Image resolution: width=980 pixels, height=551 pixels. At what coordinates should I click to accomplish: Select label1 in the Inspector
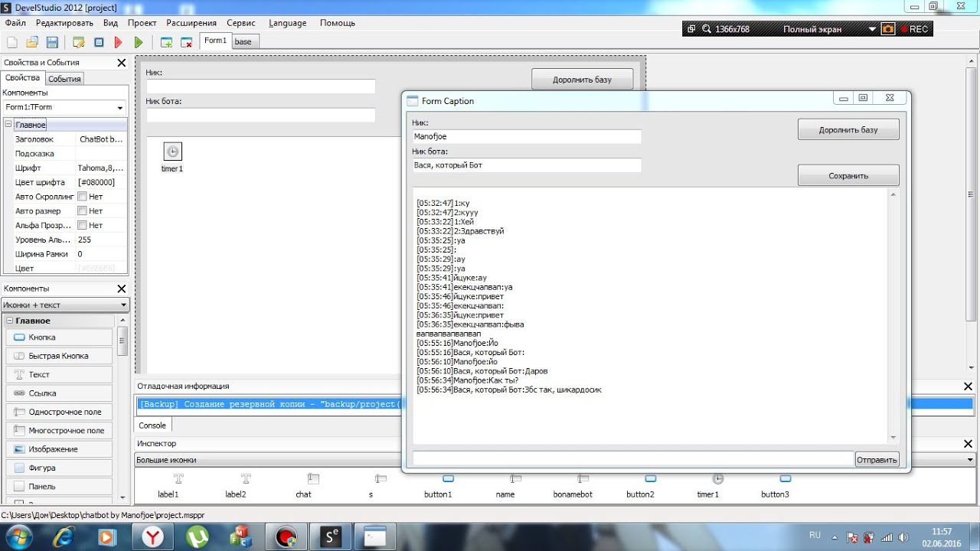click(168, 486)
